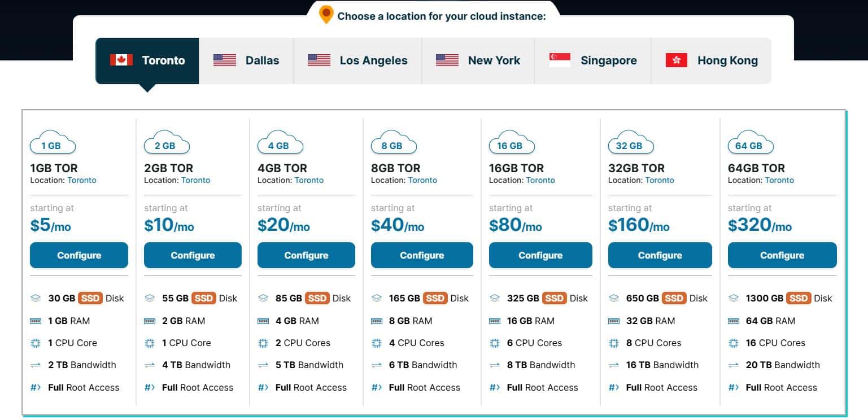Configure the $40/mo 8GB TOR plan
This screenshot has width=868, height=420.
pos(422,255)
